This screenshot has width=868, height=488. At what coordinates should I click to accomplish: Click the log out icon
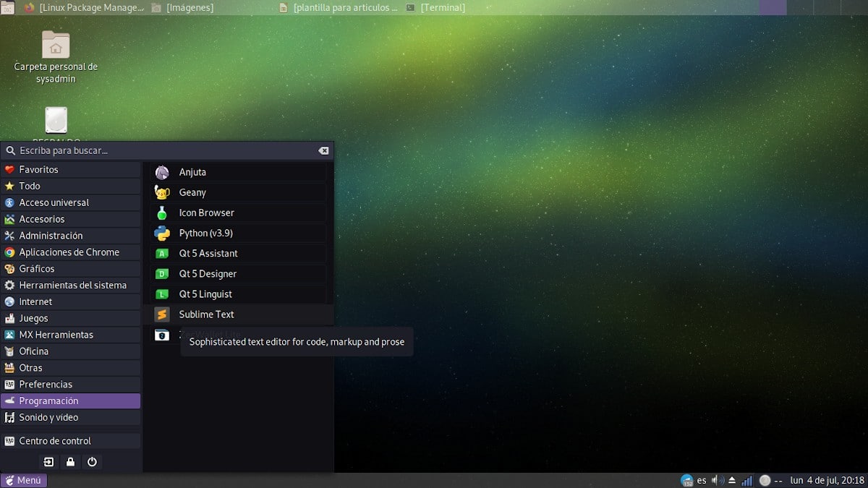click(x=48, y=462)
